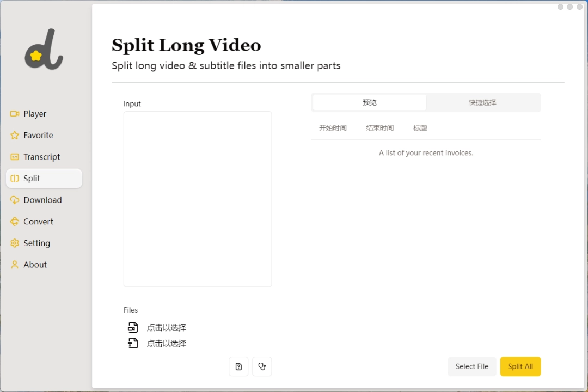Click the app logo in the top left

click(44, 49)
